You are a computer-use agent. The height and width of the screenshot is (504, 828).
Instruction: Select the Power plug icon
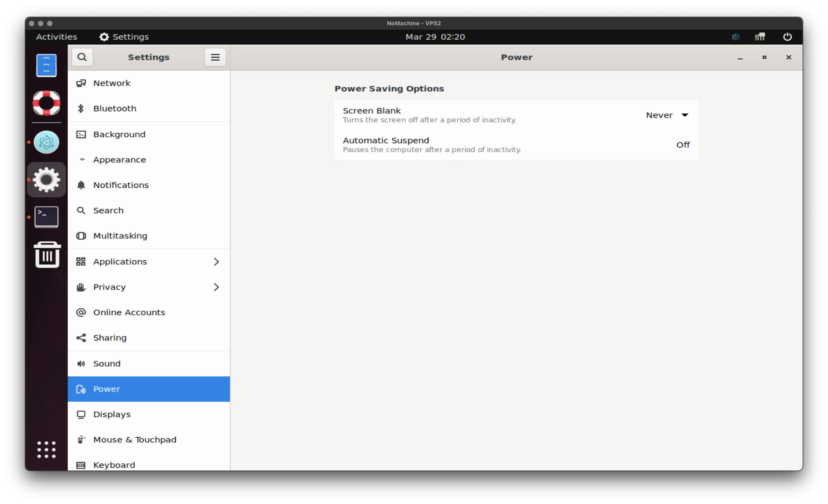click(x=81, y=389)
